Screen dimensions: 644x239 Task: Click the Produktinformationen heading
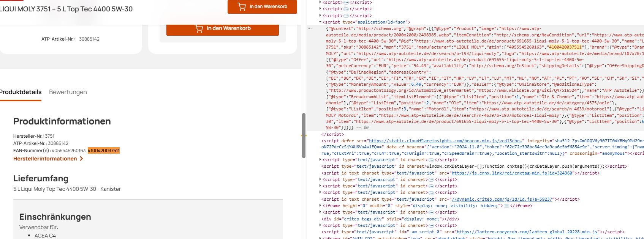62,121
